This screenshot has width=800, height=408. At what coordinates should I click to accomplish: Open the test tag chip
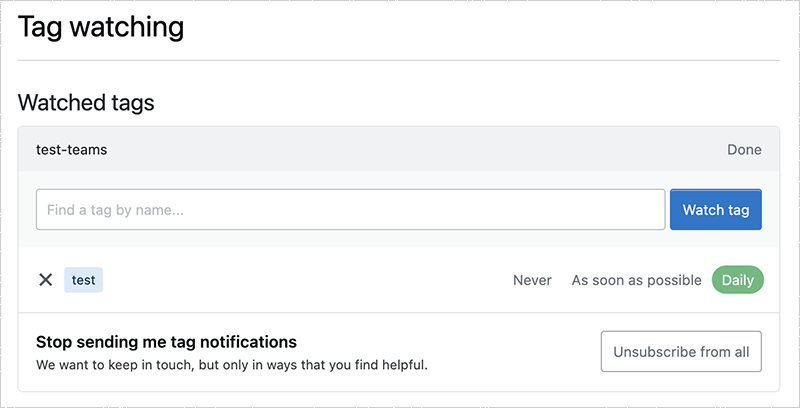click(x=84, y=280)
